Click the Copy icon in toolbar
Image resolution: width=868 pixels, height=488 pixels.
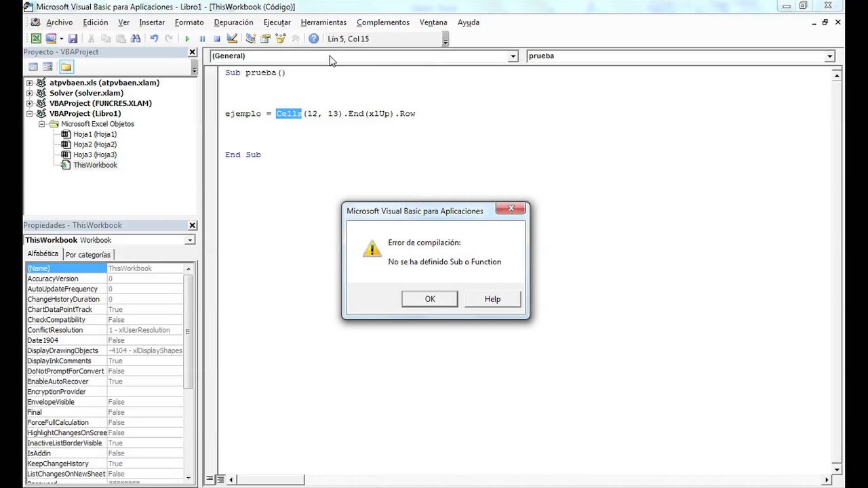tap(106, 39)
